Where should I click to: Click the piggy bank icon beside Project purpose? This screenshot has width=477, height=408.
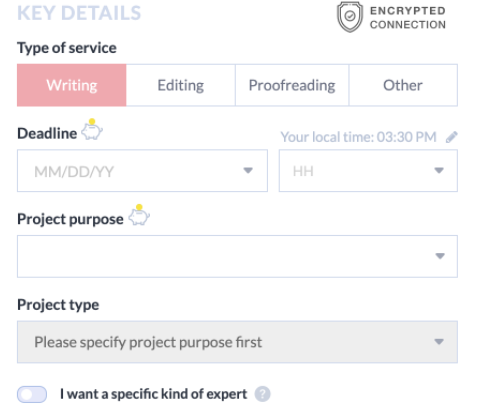139,215
